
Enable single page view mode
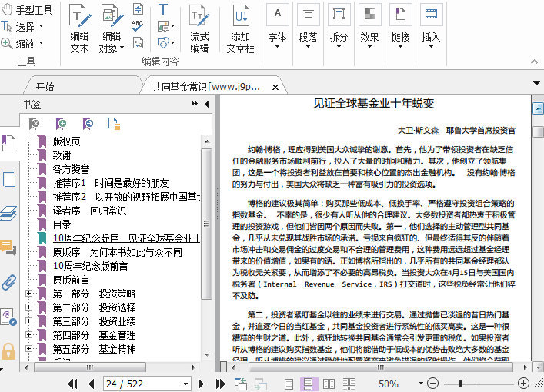(289, 384)
